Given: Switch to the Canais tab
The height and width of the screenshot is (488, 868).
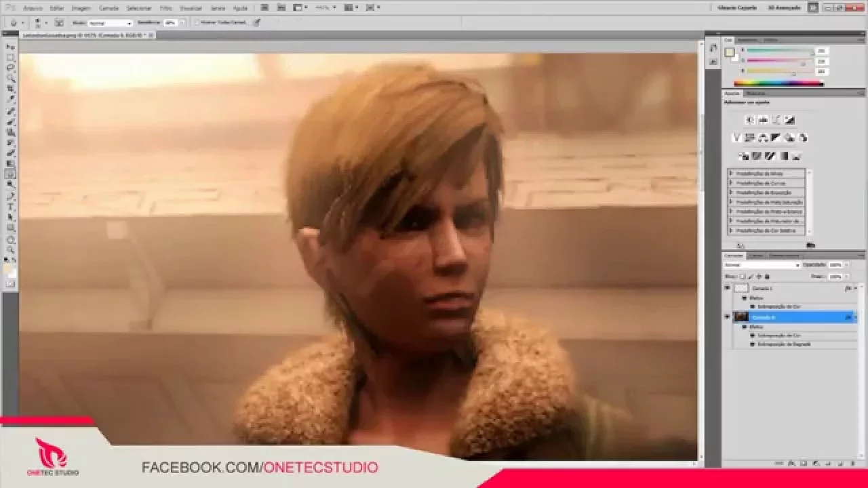Looking at the screenshot, I should 756,256.
